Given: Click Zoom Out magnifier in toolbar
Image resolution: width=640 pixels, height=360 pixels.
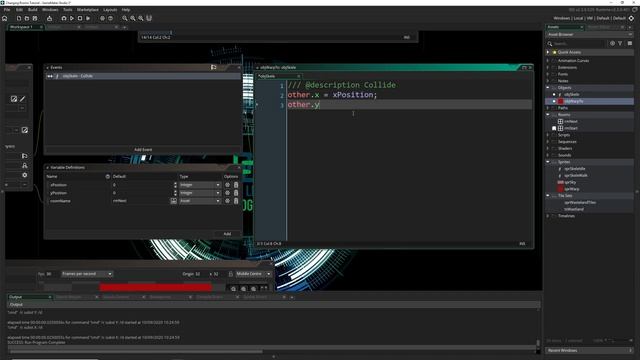Looking at the screenshot, I should pyautogui.click(x=125, y=18).
